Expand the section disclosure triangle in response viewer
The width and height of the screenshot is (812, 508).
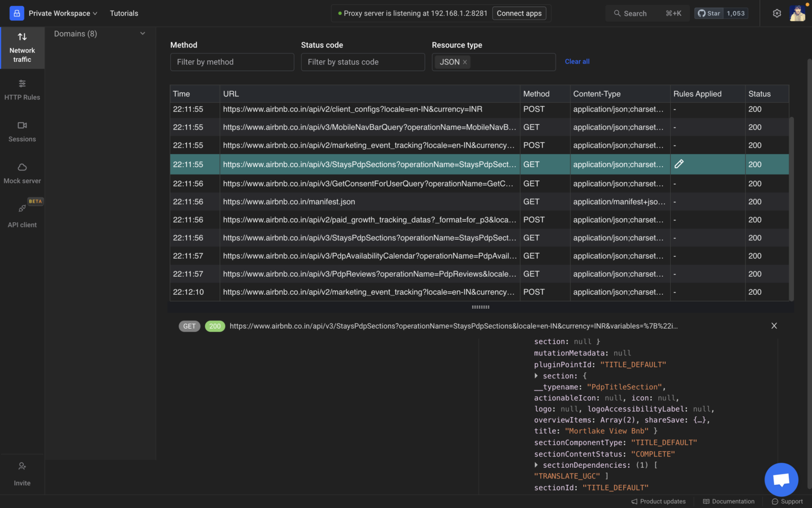pos(536,376)
